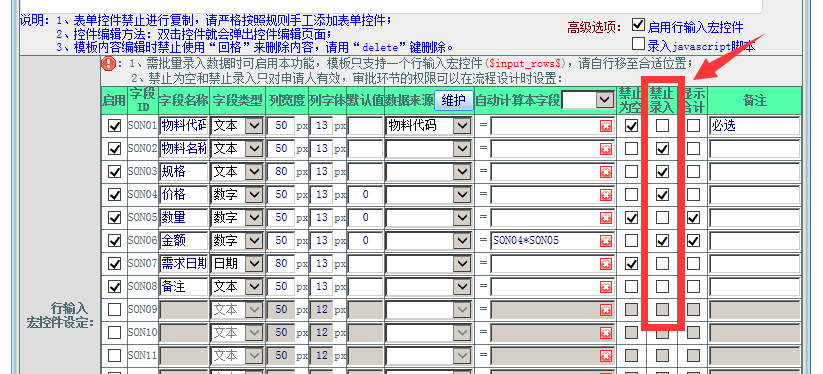Image resolution: width=823 pixels, height=374 pixels.
Task: Click red clear icon in S0N07 row
Action: click(x=606, y=263)
